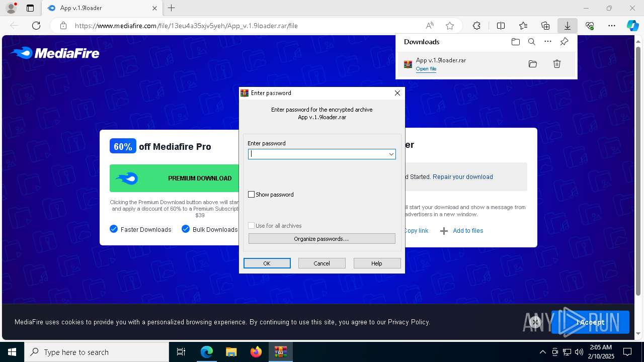Viewport: 644px width, 362px height.
Task: Click Add to files link
Action: (468, 231)
